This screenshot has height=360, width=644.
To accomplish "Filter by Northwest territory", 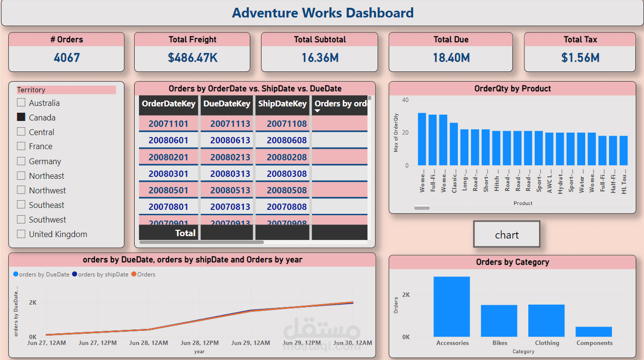I will pos(21,190).
